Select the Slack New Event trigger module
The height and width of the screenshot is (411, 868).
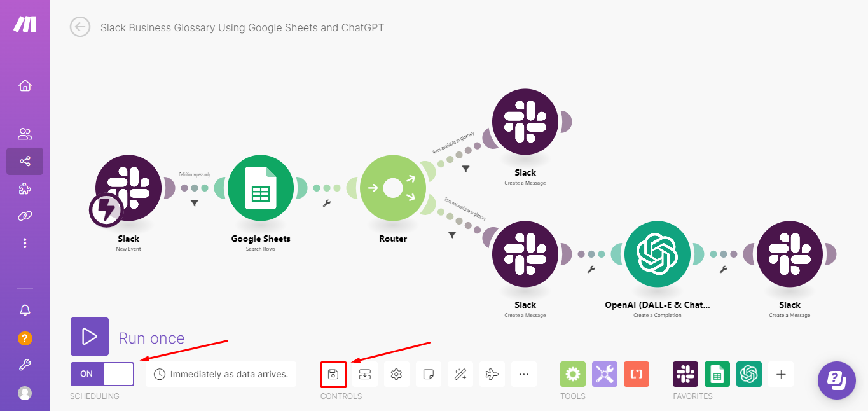[128, 188]
